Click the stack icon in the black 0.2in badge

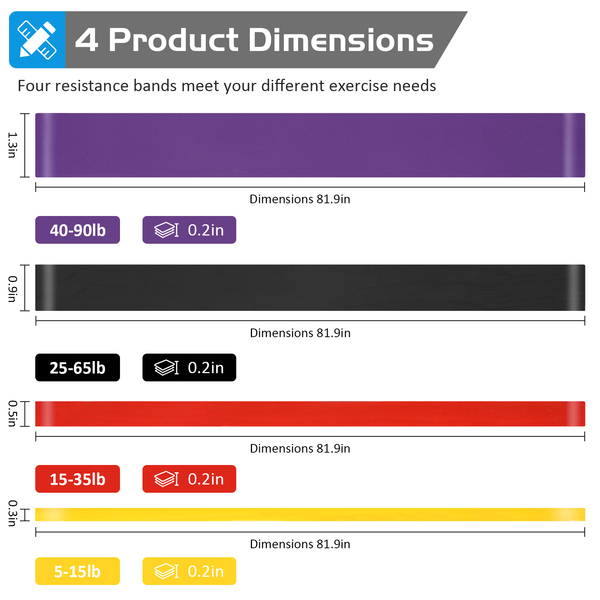[165, 368]
